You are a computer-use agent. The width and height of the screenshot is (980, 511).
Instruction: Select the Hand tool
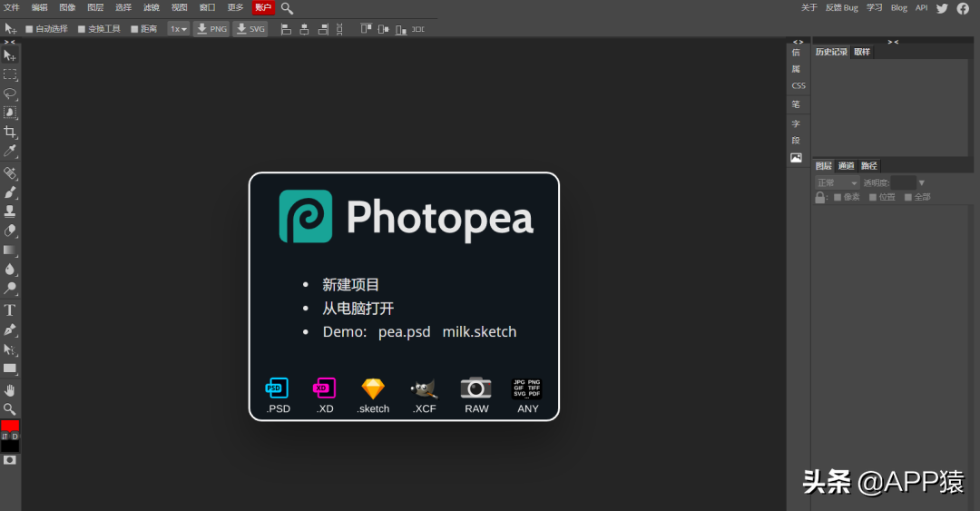tap(10, 390)
